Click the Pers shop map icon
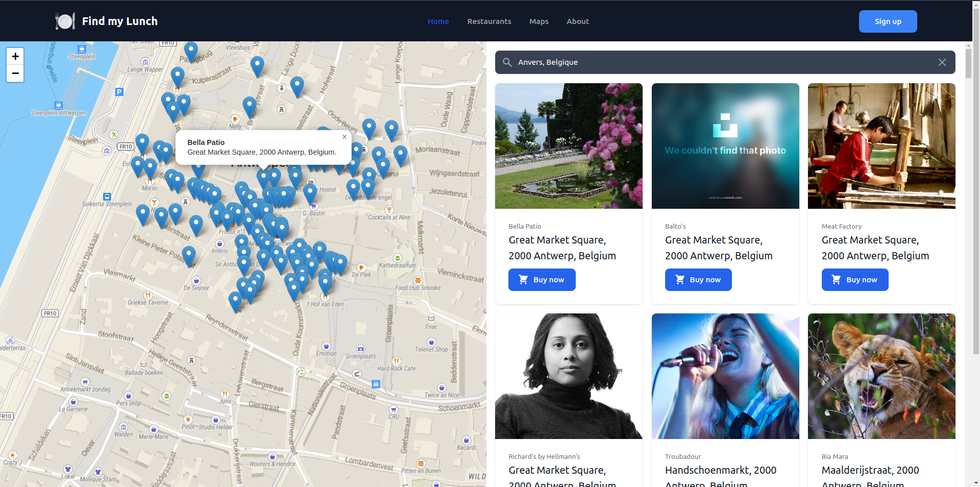The height and width of the screenshot is (487, 980). pos(129,396)
